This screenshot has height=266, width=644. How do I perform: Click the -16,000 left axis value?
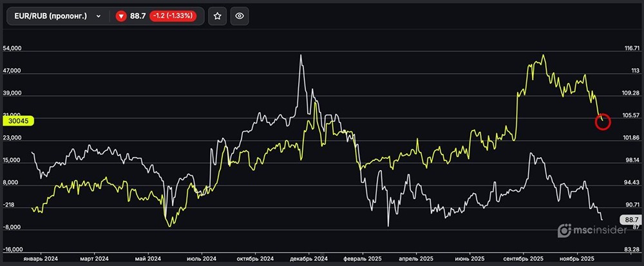click(x=14, y=249)
